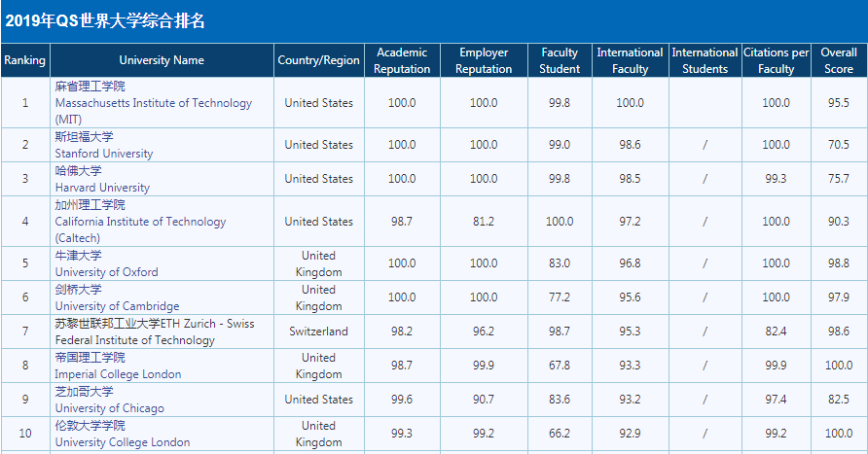Click the Stanford University link
868x454 pixels.
click(x=104, y=154)
